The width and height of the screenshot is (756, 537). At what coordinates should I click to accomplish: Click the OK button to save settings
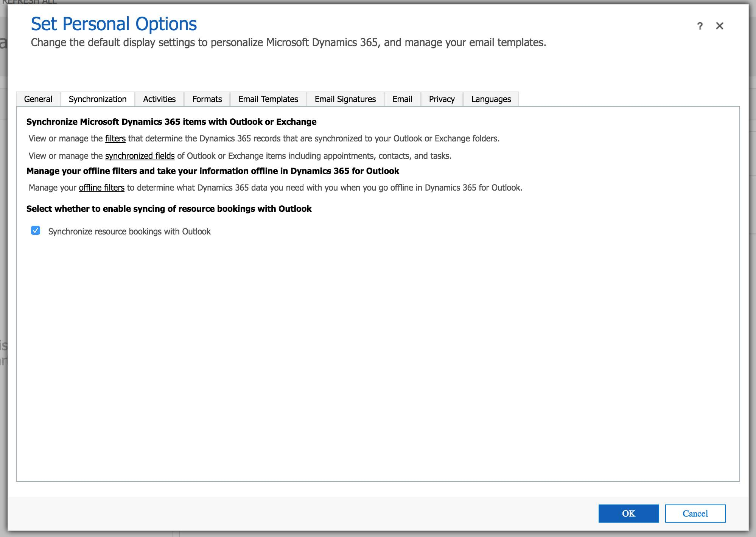pos(628,514)
